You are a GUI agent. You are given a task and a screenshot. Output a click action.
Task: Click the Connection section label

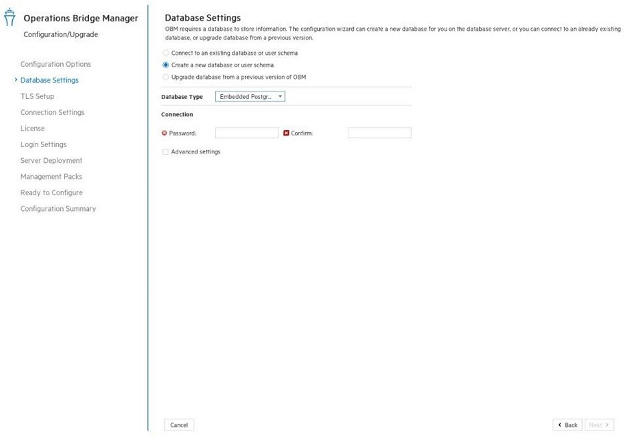coord(177,114)
